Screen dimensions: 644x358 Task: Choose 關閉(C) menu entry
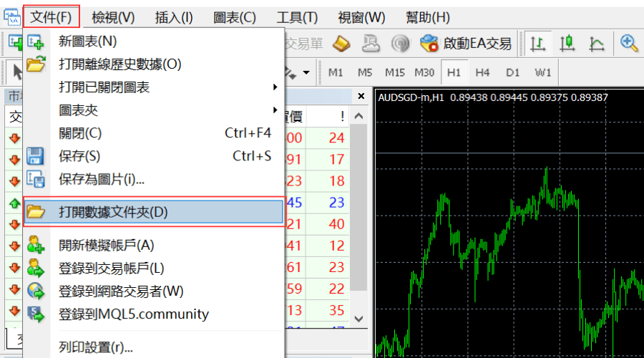point(154,133)
